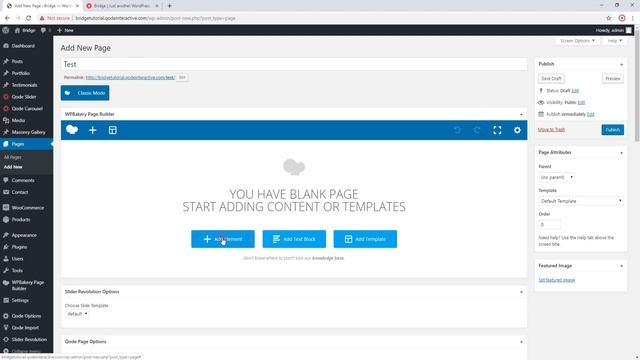Click the Add Text Block button
Image resolution: width=640 pixels, height=360 pixels.
click(294, 239)
